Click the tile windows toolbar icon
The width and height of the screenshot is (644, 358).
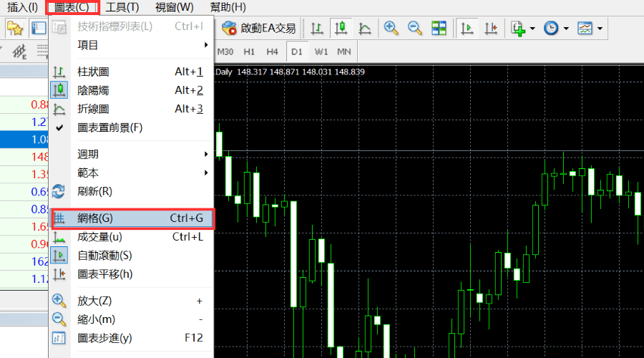tap(439, 28)
